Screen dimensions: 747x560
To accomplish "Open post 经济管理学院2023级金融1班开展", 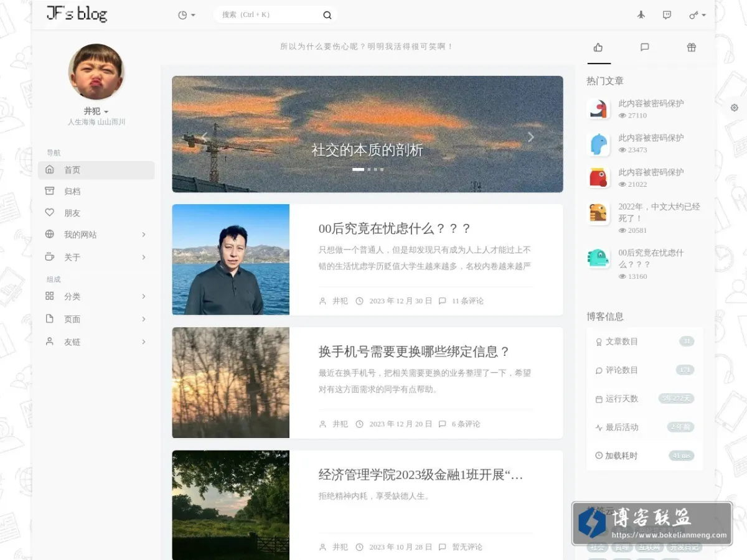I will click(421, 475).
